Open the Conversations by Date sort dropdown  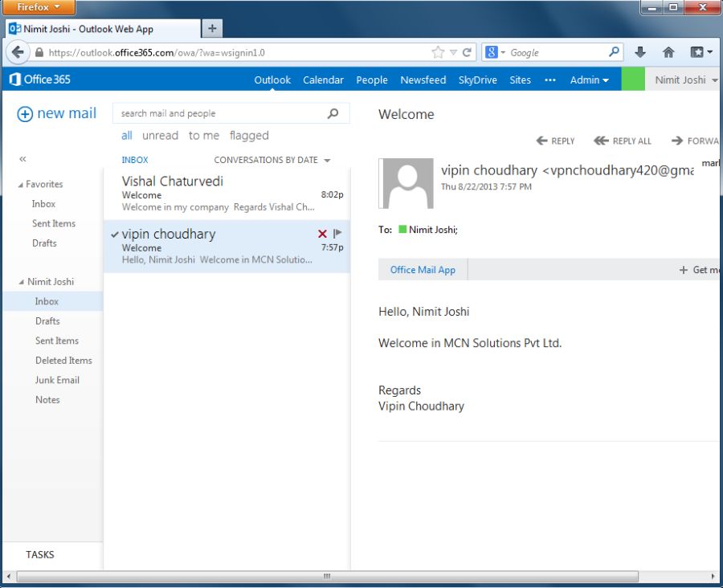272,160
